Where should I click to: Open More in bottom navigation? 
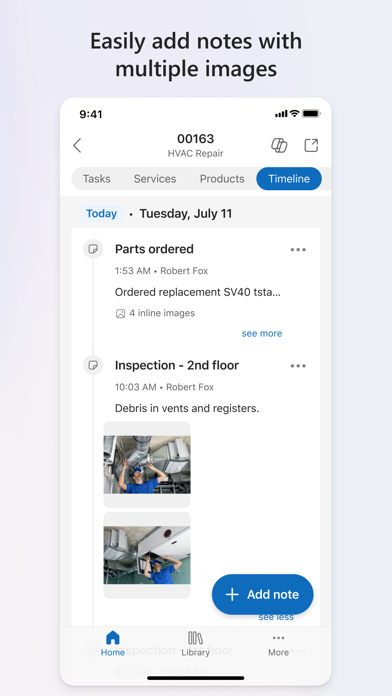point(278,644)
